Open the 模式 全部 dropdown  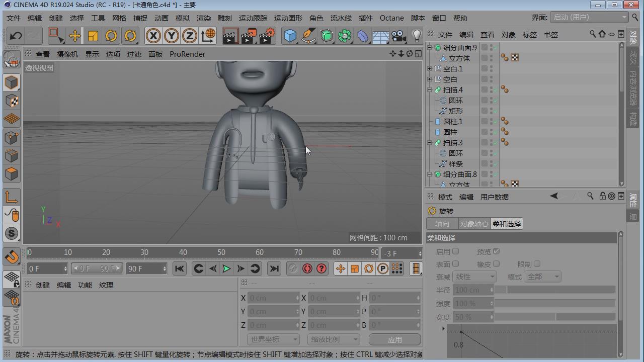(x=542, y=277)
